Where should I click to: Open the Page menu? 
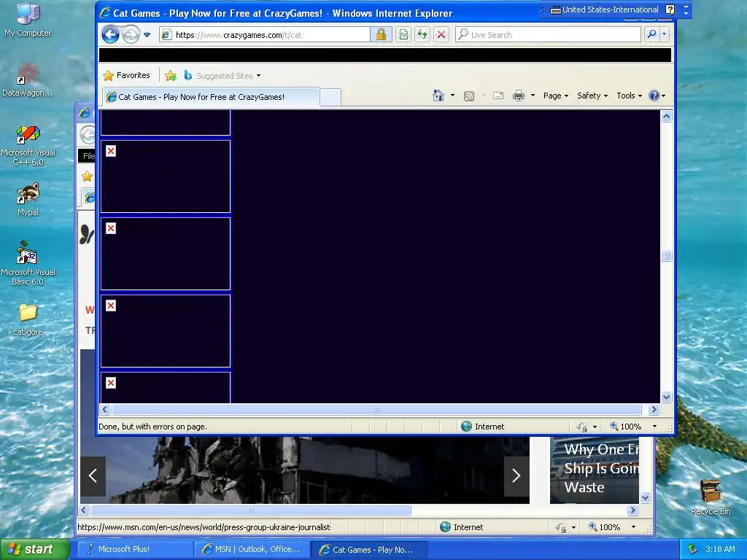[555, 96]
